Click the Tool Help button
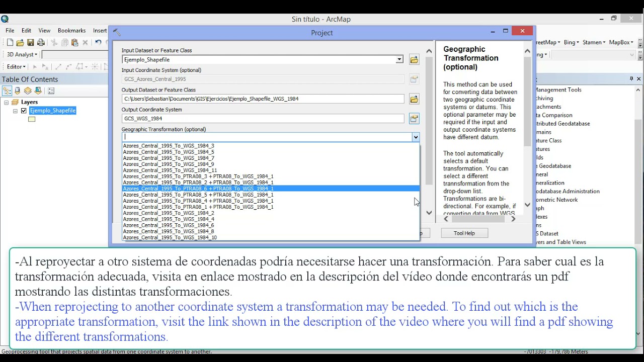Viewport: 644px width, 362px height. [464, 233]
